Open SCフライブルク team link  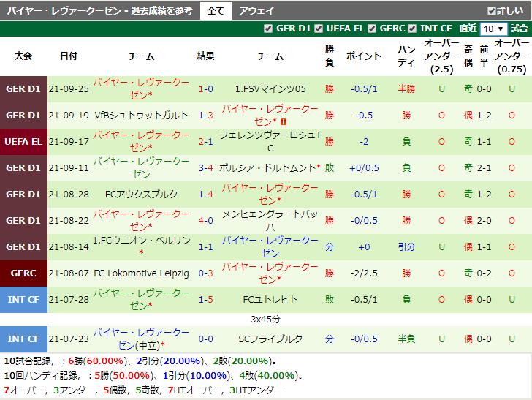[270, 339]
